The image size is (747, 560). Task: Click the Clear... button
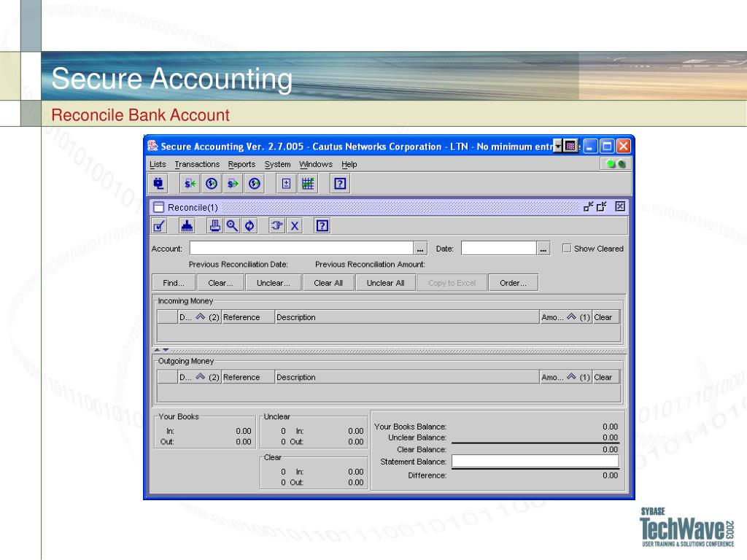[220, 283]
